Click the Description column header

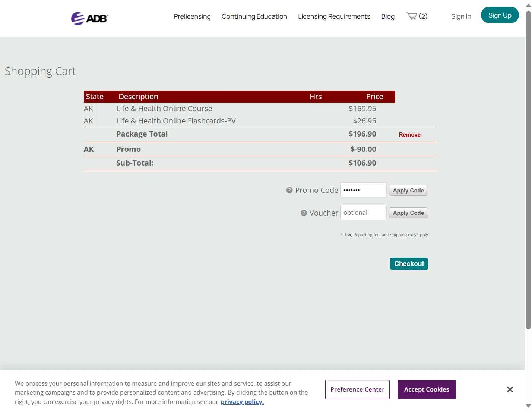138,97
